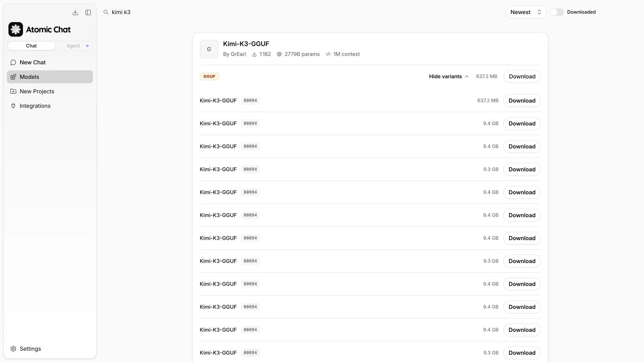
Task: Click the 'G' model avatar thumbnail
Action: coord(209,49)
